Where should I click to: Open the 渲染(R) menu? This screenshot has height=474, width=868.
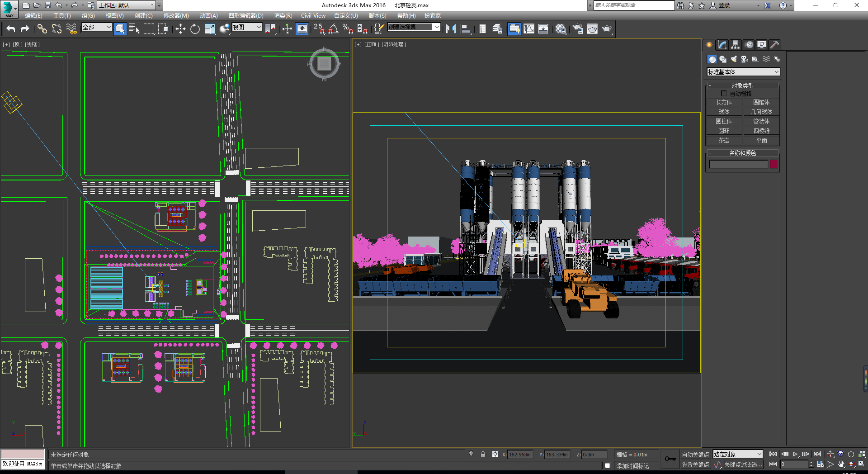tap(283, 16)
